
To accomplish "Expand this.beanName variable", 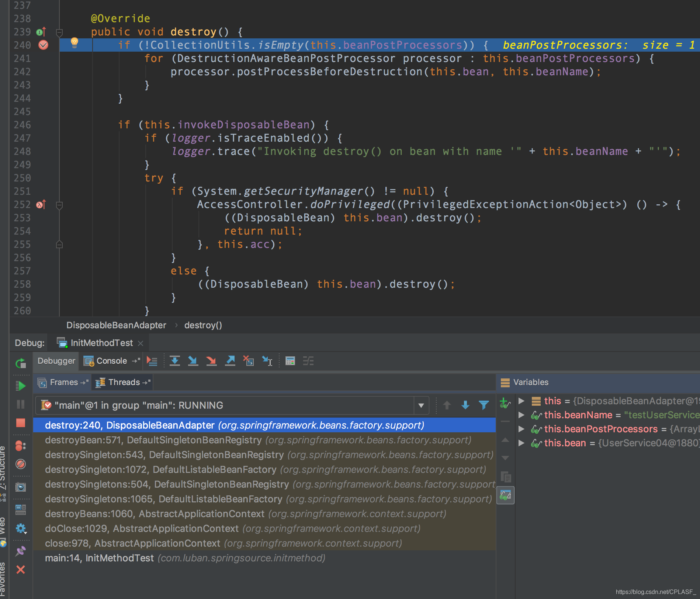I will [521, 415].
